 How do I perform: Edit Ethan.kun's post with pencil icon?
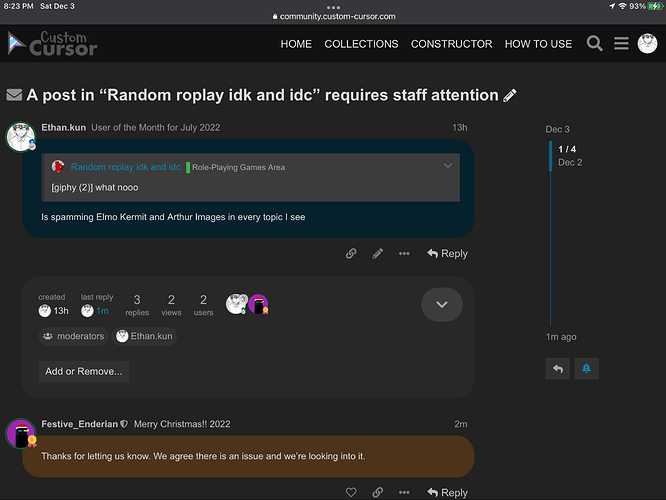click(x=377, y=254)
